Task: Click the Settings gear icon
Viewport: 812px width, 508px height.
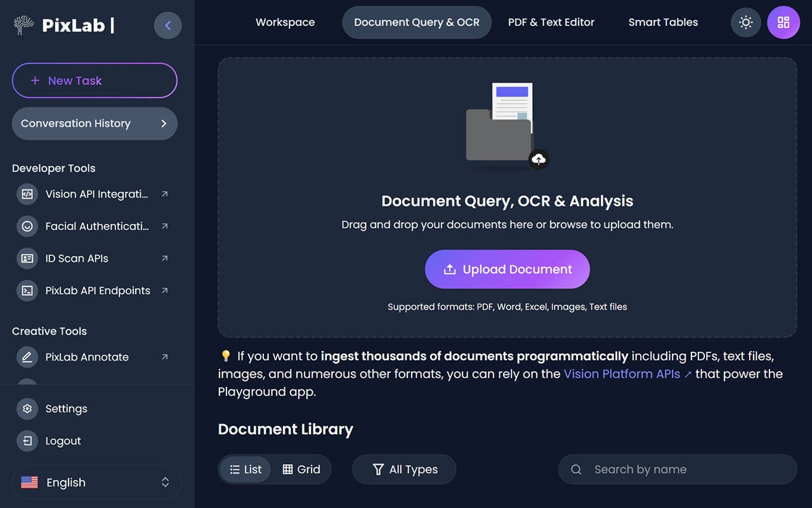Action: [x=27, y=409]
